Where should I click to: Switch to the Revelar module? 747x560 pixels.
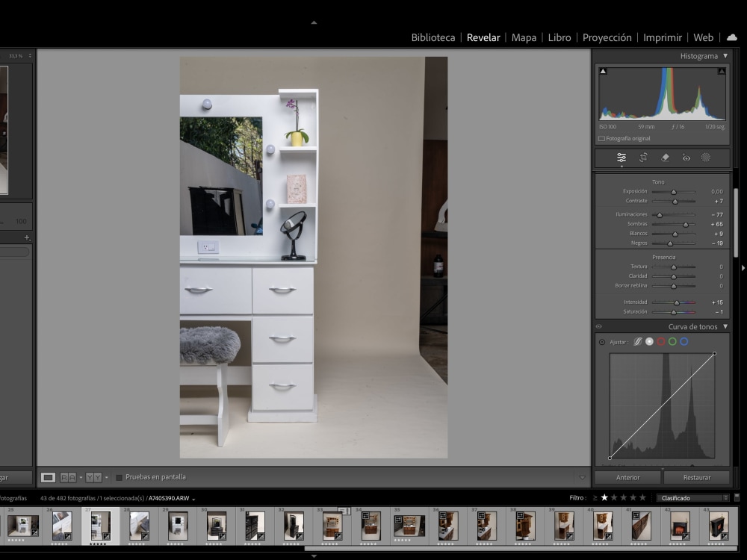pyautogui.click(x=483, y=37)
